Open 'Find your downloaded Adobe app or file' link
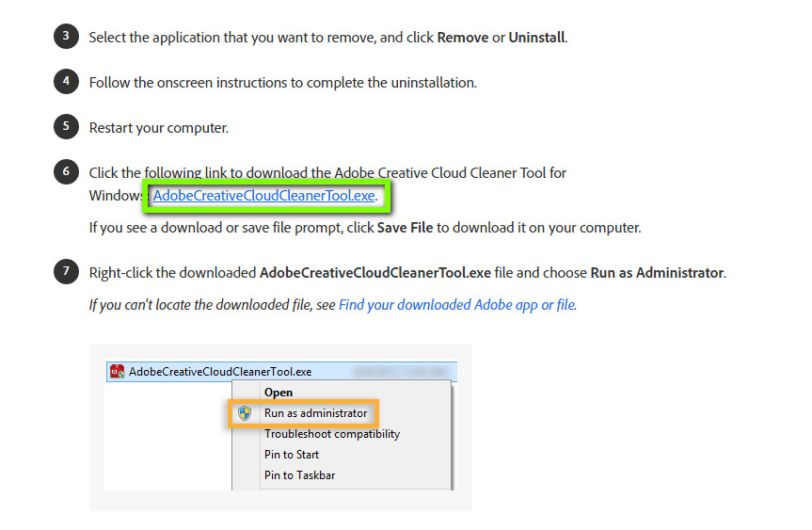The height and width of the screenshot is (530, 812). tap(456, 305)
